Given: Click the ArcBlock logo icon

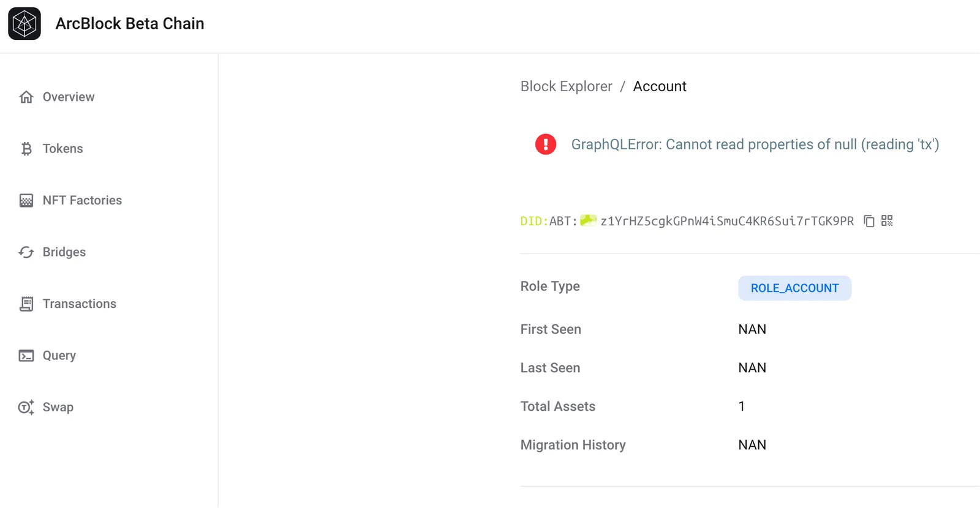Looking at the screenshot, I should [24, 24].
